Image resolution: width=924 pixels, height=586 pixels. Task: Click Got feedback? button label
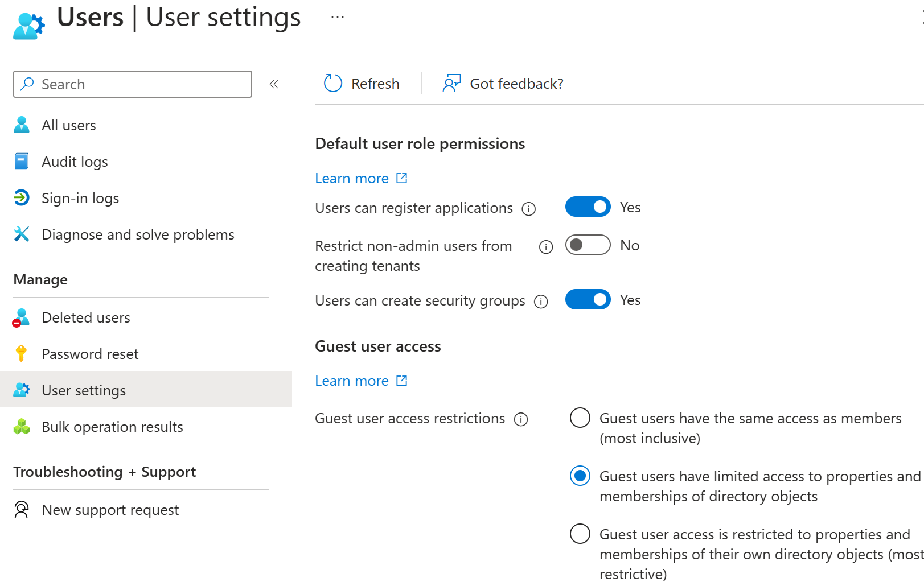pyautogui.click(x=516, y=84)
